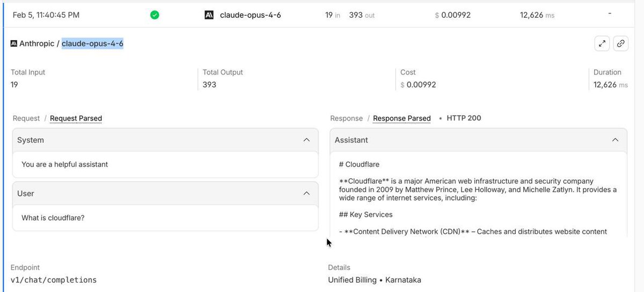Click the System message 'You are a helpful assistant'
This screenshot has width=644, height=292.
pyautogui.click(x=65, y=164)
